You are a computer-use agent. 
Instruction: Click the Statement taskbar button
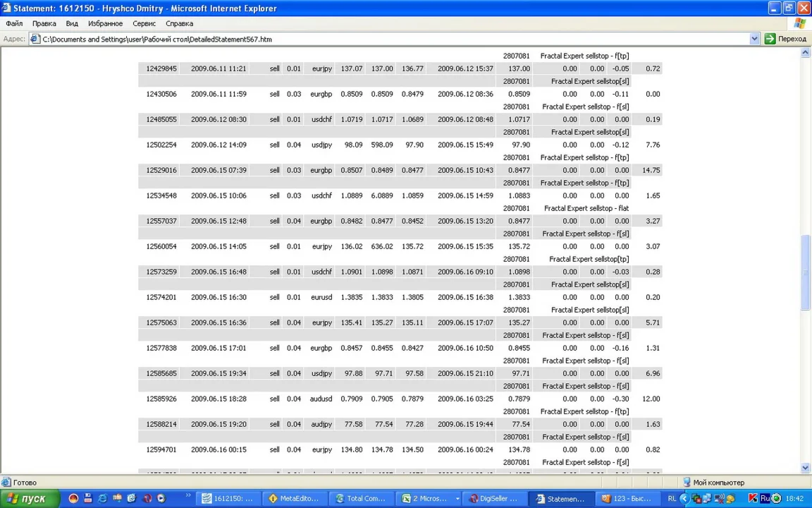coord(561,499)
